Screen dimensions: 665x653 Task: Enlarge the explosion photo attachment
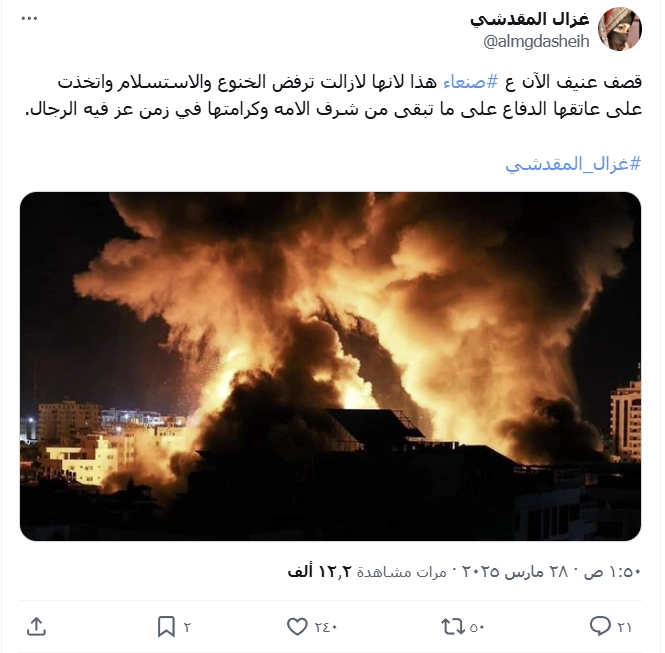330,366
